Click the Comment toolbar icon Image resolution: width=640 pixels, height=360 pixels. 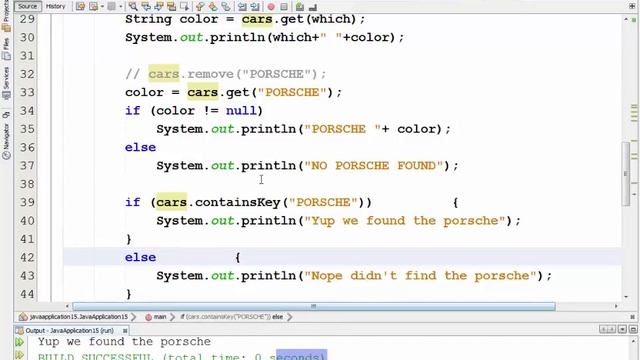tap(300, 7)
